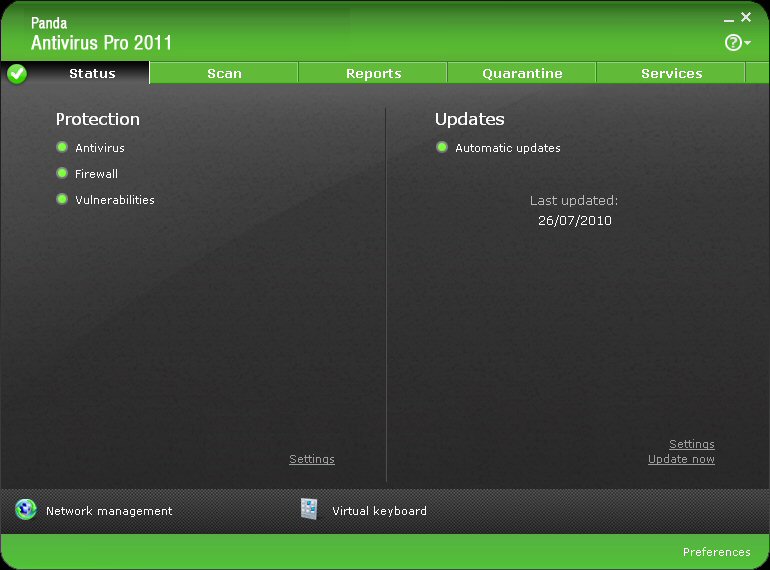Click the Updates heading
Screen dimensions: 770x570
click(469, 119)
